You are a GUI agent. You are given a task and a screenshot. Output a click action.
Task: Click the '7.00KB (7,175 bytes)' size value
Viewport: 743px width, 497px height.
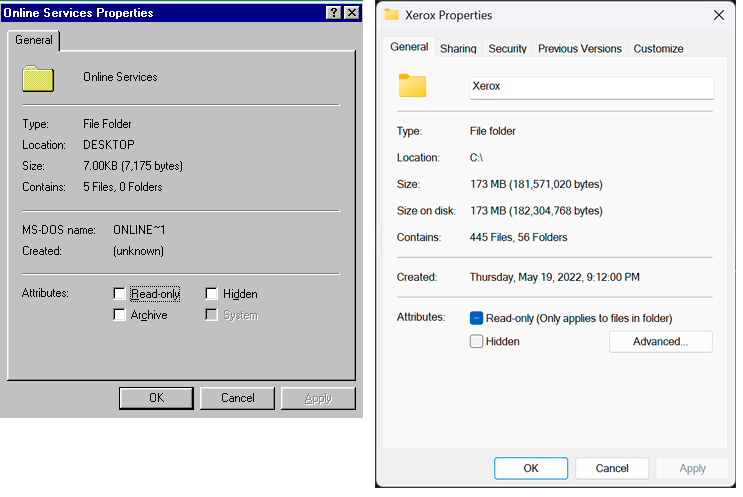tap(133, 166)
